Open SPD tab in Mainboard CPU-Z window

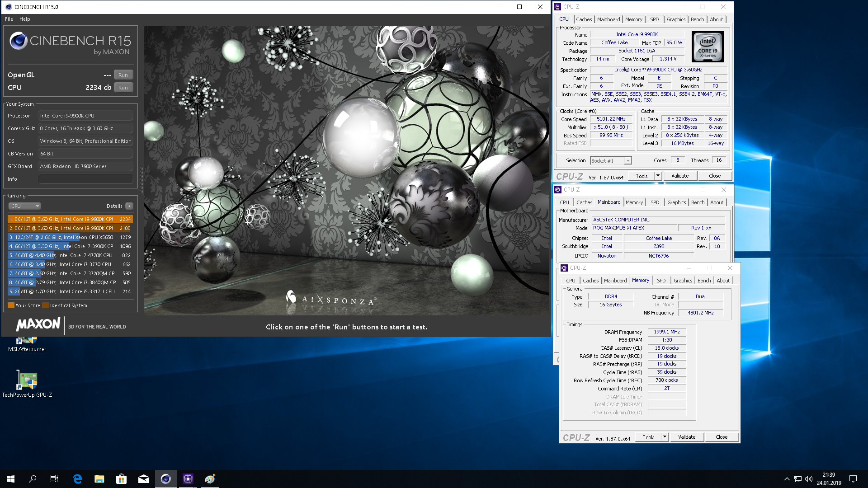pyautogui.click(x=655, y=202)
